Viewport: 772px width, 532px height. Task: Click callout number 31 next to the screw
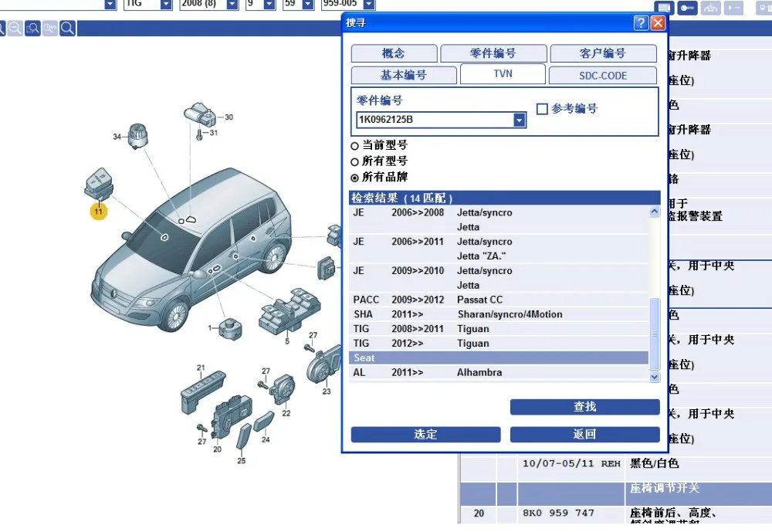pos(213,133)
